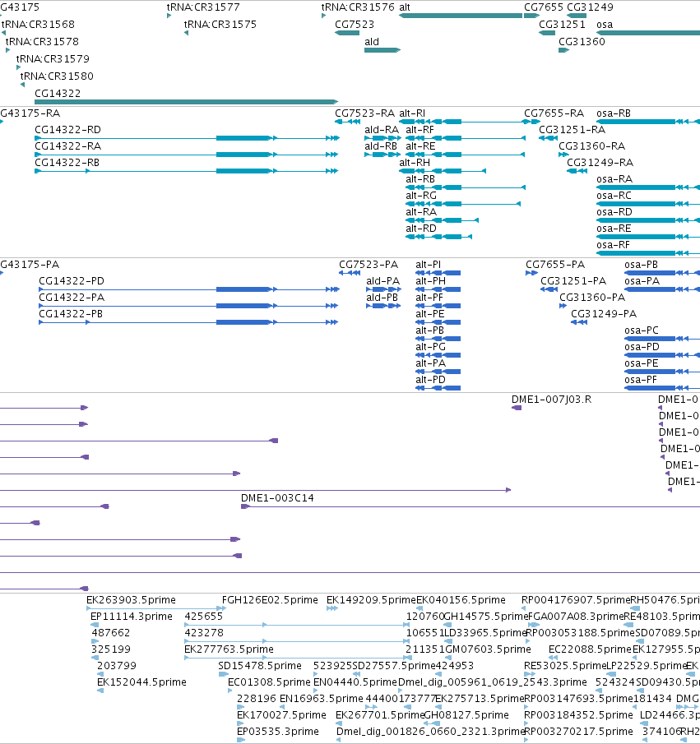The width and height of the screenshot is (700, 744).
Task: Click the CG7655 gene label
Action: (x=543, y=7)
